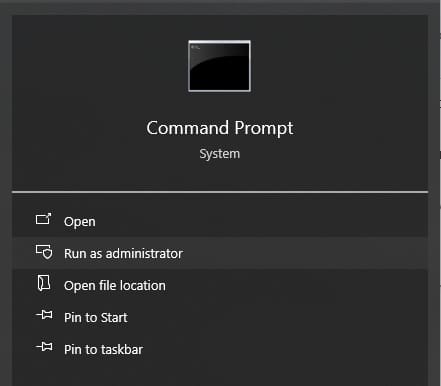Click the Open action's window-arrow icon

[x=44, y=219]
